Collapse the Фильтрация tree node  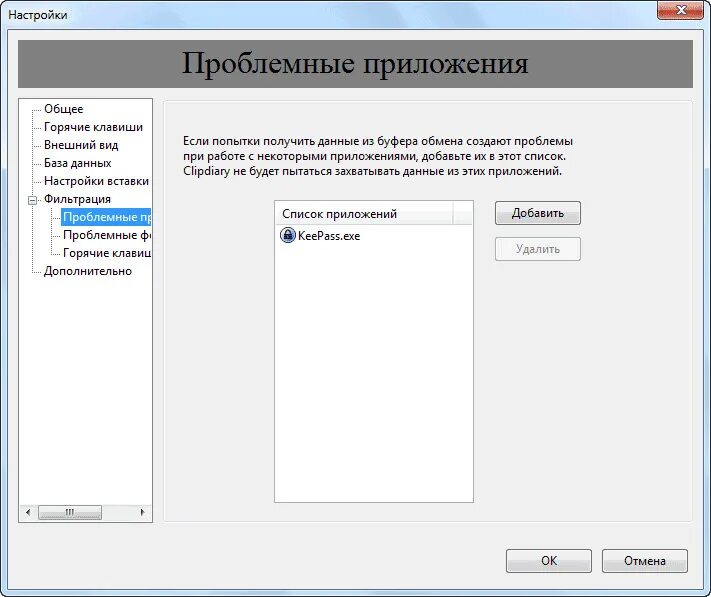pyautogui.click(x=32, y=200)
